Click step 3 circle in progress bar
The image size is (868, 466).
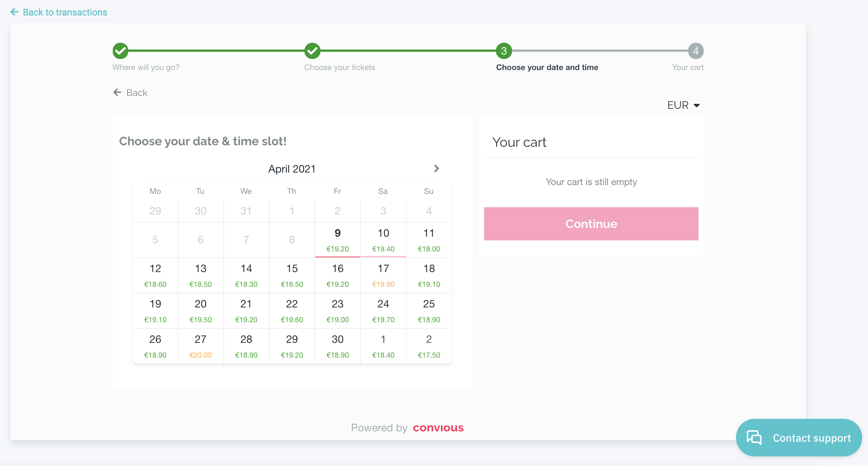504,51
